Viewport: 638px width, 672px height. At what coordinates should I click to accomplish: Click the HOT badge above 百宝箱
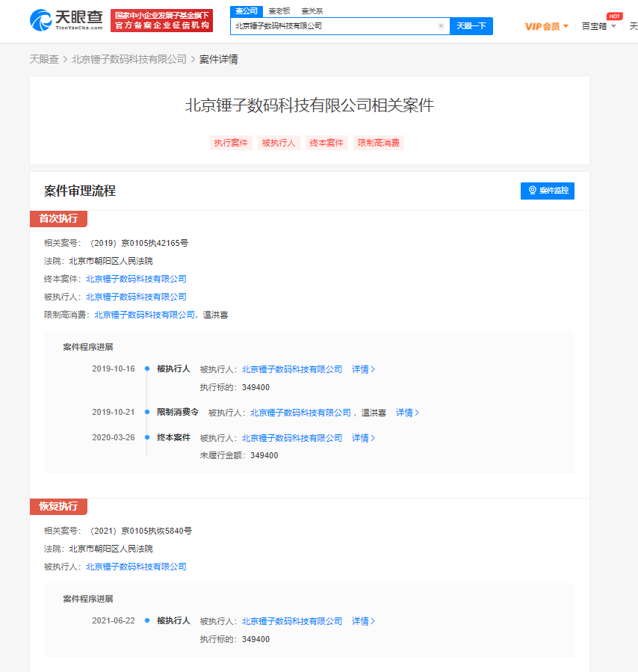pos(614,15)
